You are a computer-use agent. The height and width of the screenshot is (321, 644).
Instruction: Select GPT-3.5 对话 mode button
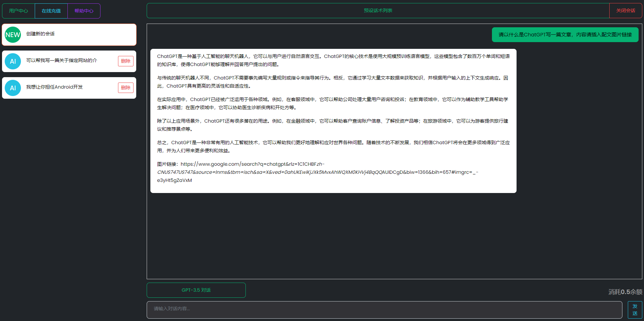pos(196,290)
